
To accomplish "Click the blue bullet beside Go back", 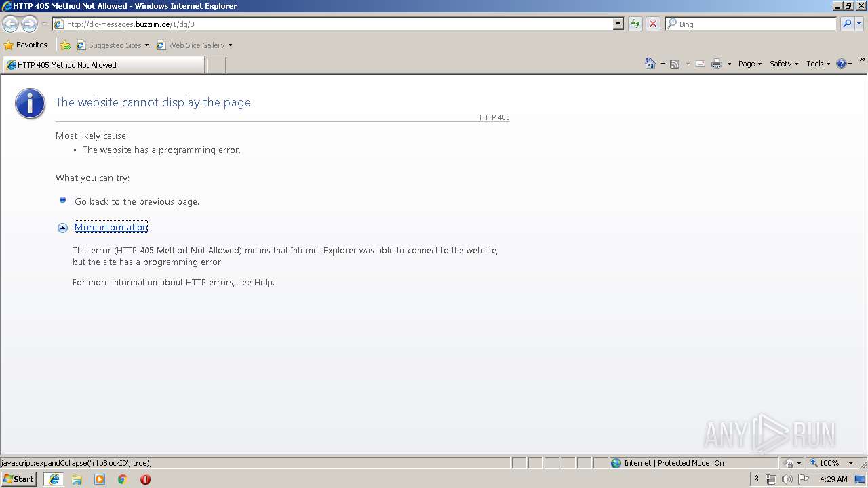I will pos(62,200).
